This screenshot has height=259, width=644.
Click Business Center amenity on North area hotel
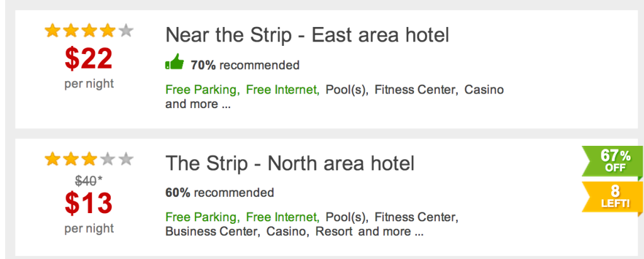[x=213, y=232]
